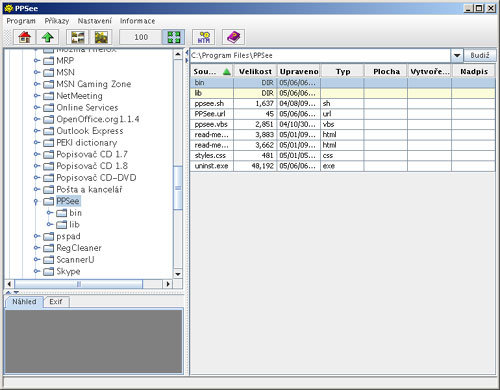The image size is (500, 390).
Task: Collapse the PPSee tree node
Action: click(36, 201)
